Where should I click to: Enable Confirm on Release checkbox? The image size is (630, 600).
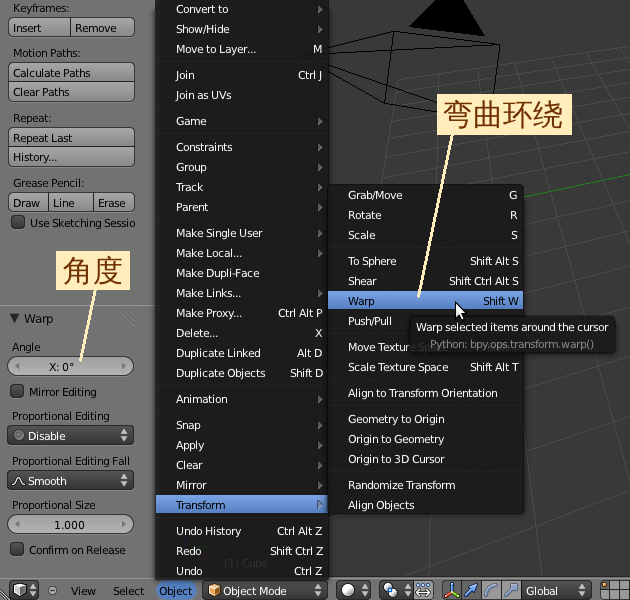tap(17, 549)
